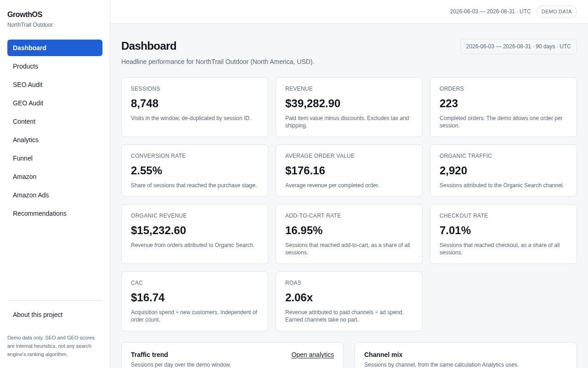Go to Recommendations page
Image resolution: width=588 pixels, height=368 pixels.
(x=55, y=213)
